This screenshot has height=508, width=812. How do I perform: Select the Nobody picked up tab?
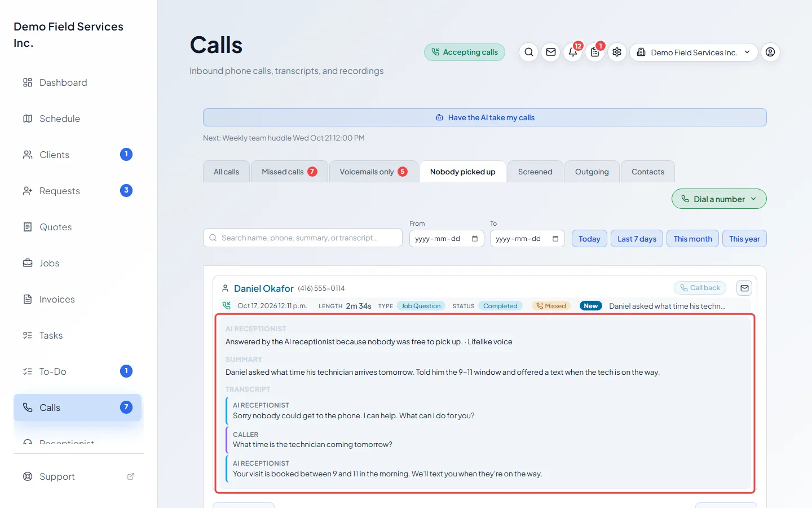pos(463,172)
